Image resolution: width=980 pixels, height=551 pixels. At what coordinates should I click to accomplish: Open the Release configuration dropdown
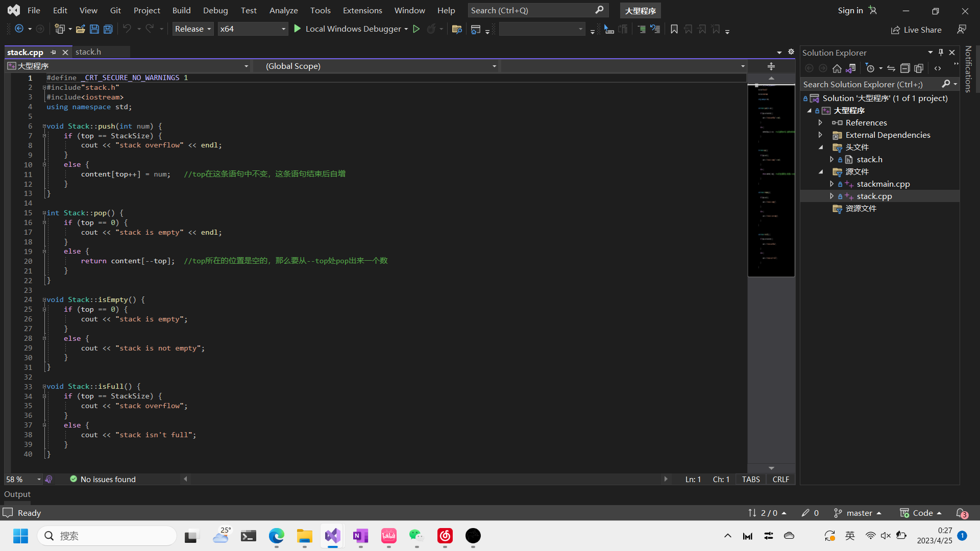click(x=193, y=29)
